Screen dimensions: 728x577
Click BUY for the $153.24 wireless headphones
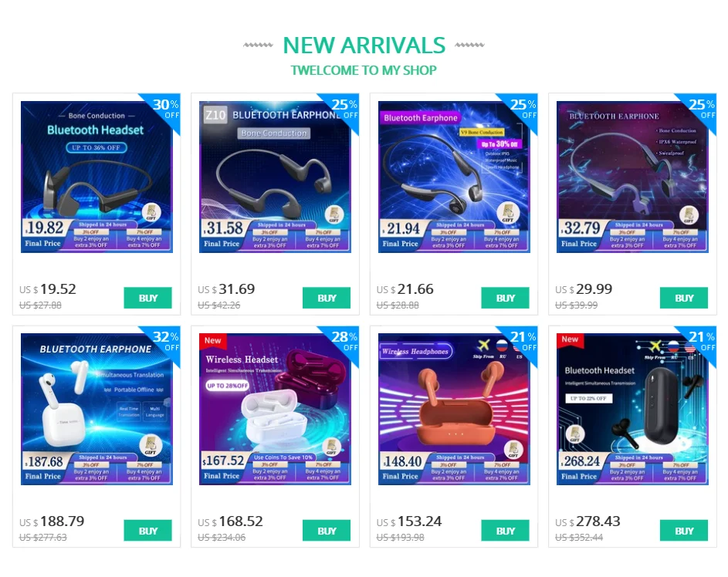pyautogui.click(x=505, y=531)
